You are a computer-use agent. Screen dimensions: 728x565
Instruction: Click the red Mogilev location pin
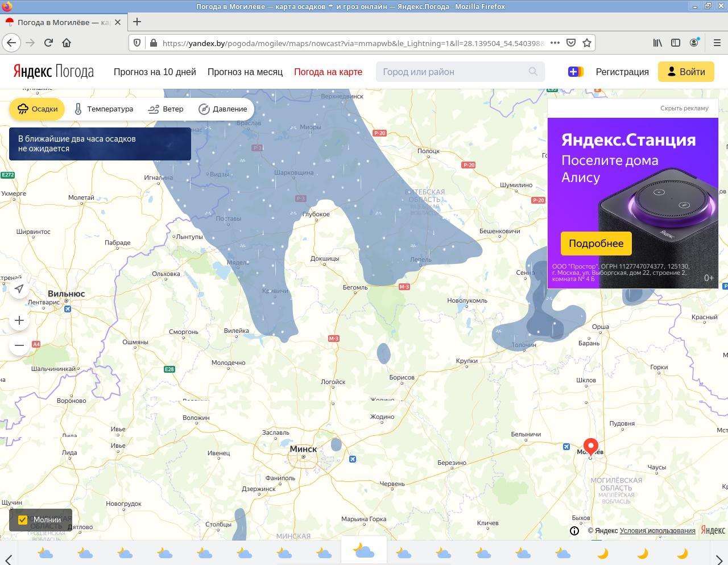click(x=591, y=447)
